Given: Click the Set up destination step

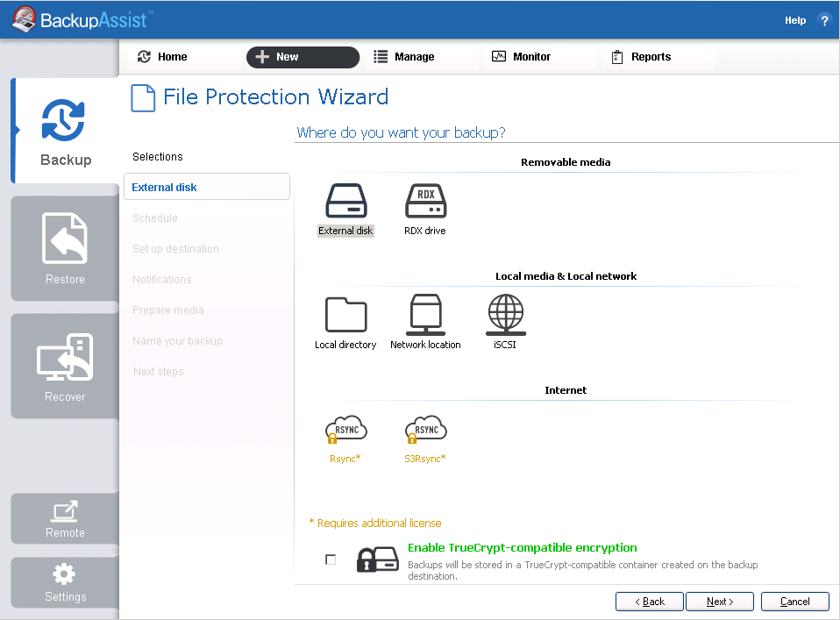Looking at the screenshot, I should tap(175, 249).
